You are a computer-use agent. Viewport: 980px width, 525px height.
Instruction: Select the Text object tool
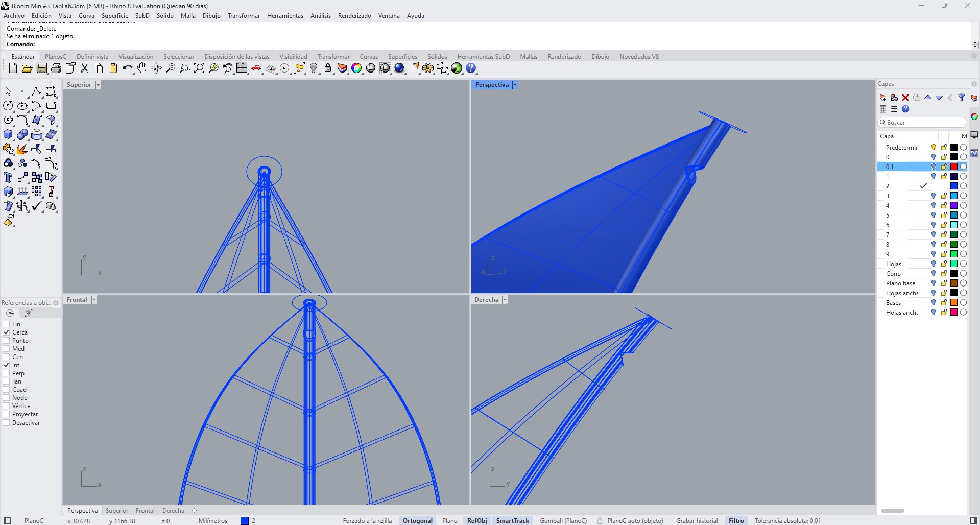pos(8,177)
